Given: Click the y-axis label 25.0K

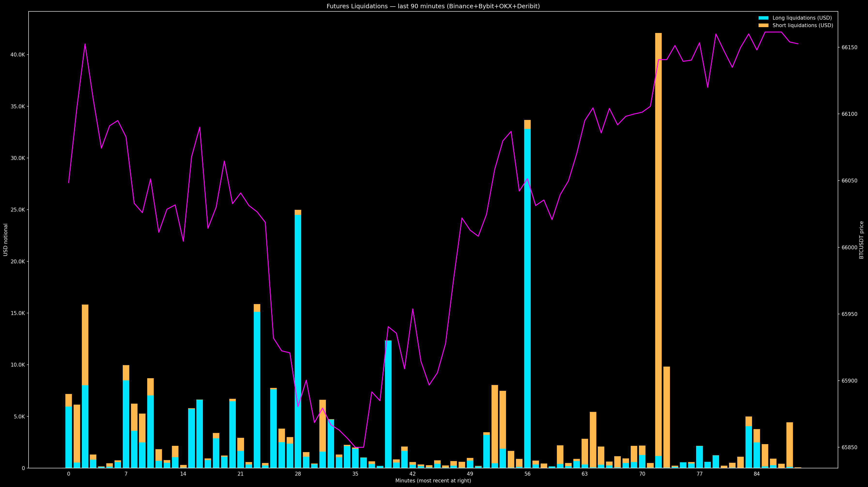Looking at the screenshot, I should pos(18,210).
